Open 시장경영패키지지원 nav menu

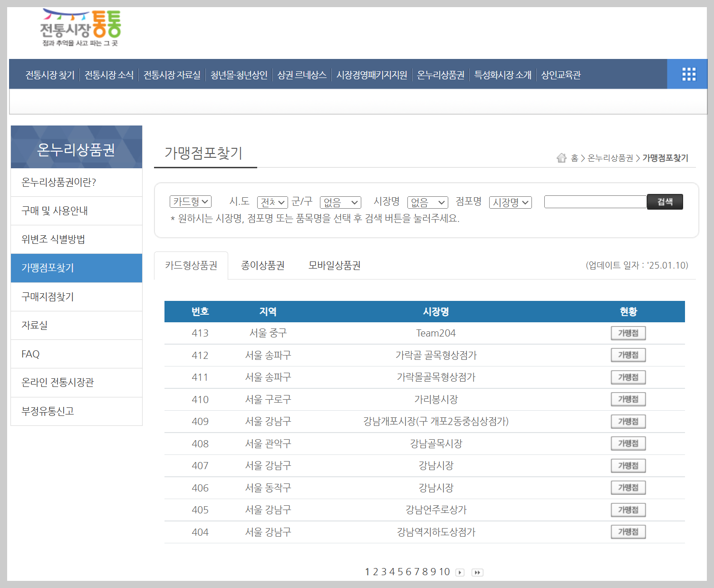[x=372, y=75]
